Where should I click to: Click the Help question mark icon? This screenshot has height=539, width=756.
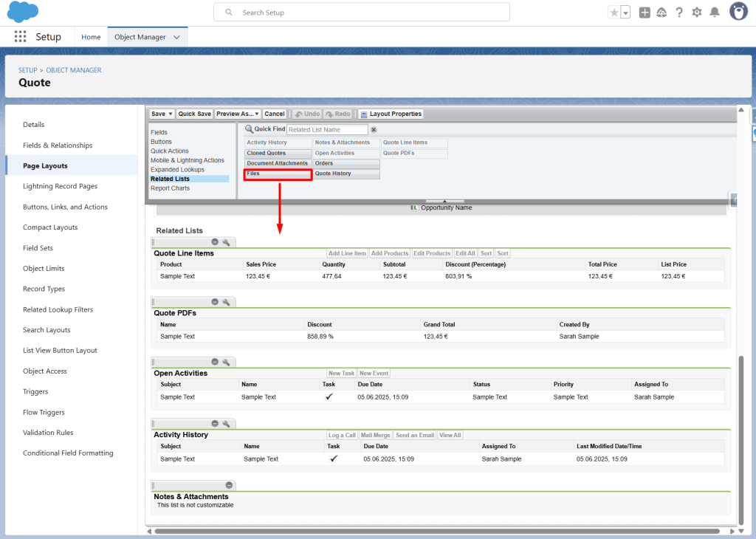679,13
